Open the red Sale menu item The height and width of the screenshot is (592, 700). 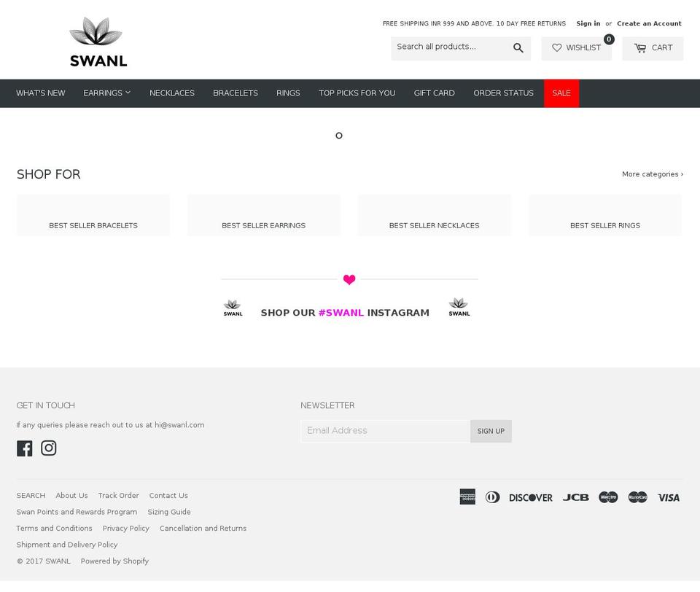(x=561, y=93)
